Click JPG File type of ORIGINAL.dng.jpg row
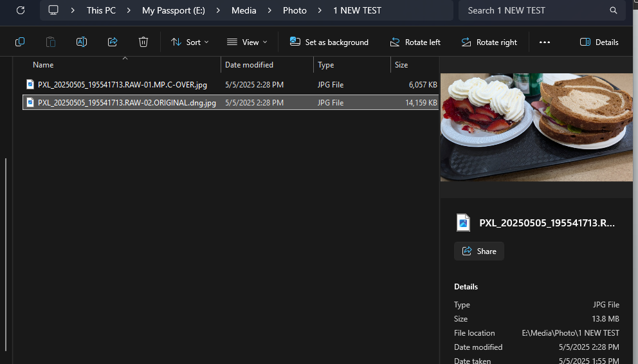This screenshot has height=364, width=638. [x=331, y=102]
